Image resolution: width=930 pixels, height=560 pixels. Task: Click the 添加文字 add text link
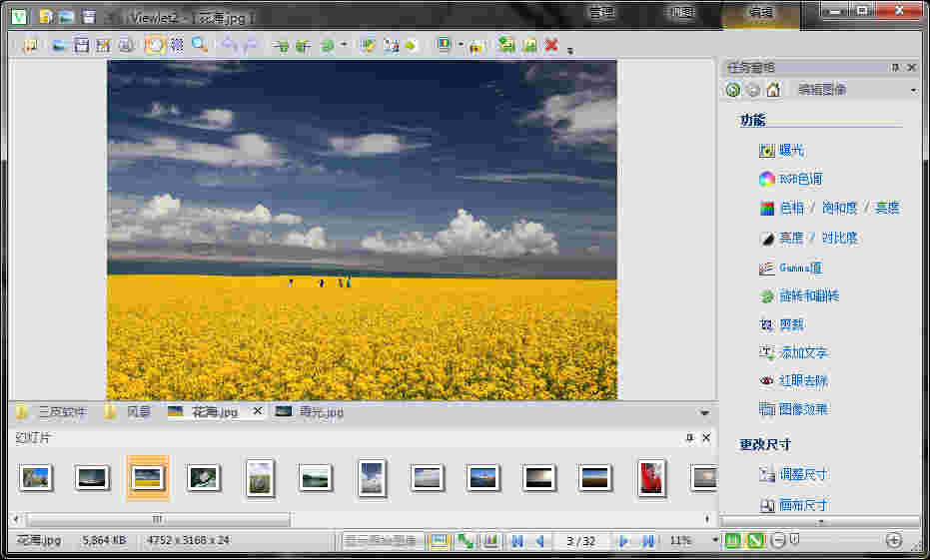coord(803,352)
